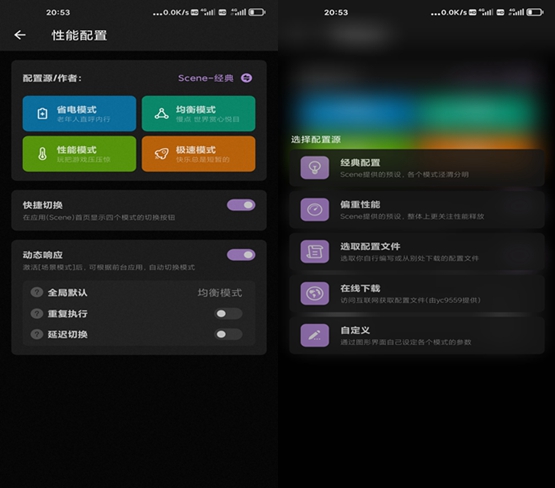Enable the 重复执行 toggle
This screenshot has height=488, width=555.
tap(228, 314)
